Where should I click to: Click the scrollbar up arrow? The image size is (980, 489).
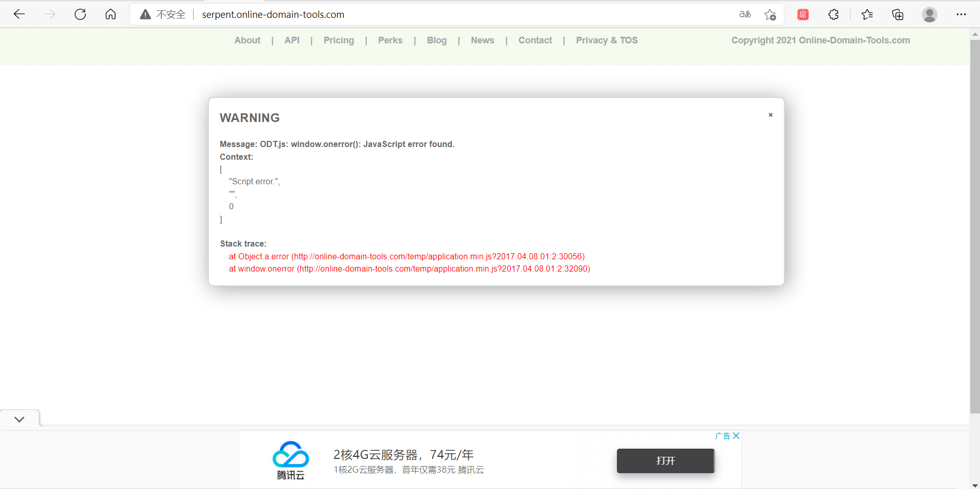975,34
